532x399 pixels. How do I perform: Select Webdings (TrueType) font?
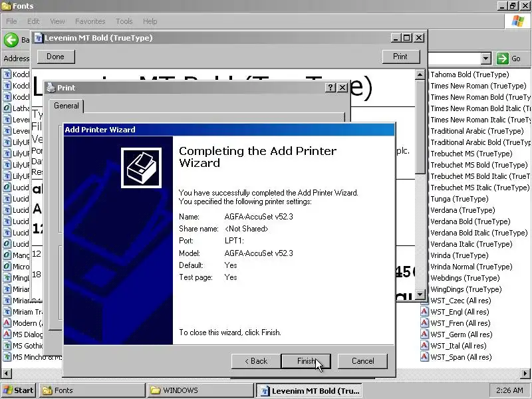pos(465,278)
